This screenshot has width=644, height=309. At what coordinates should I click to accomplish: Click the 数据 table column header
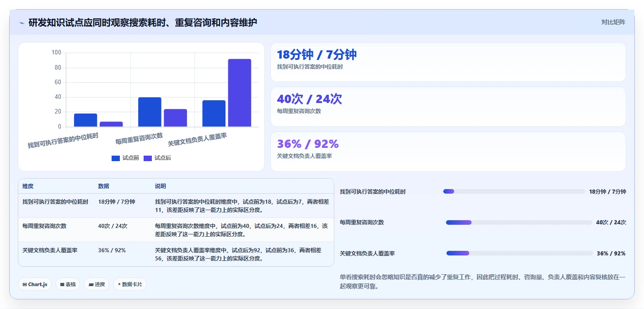point(103,186)
